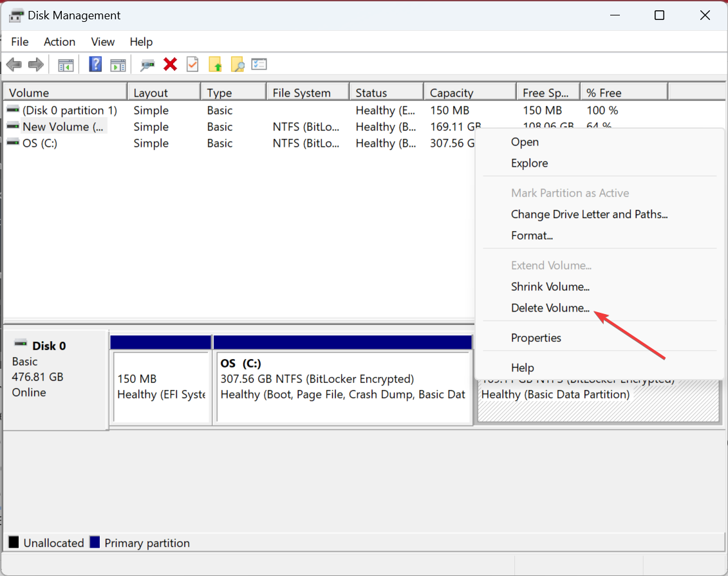The height and width of the screenshot is (576, 728).
Task: Click the "Unallocated" legend label
Action: tap(54, 543)
